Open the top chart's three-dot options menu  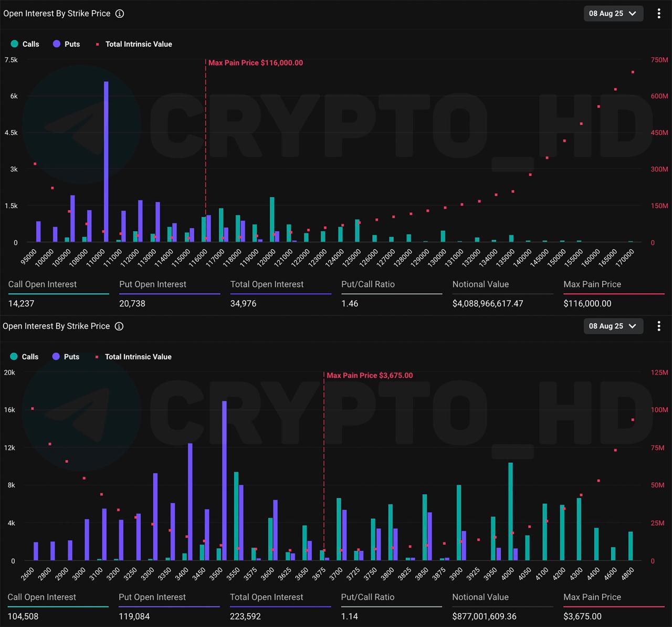pyautogui.click(x=658, y=14)
